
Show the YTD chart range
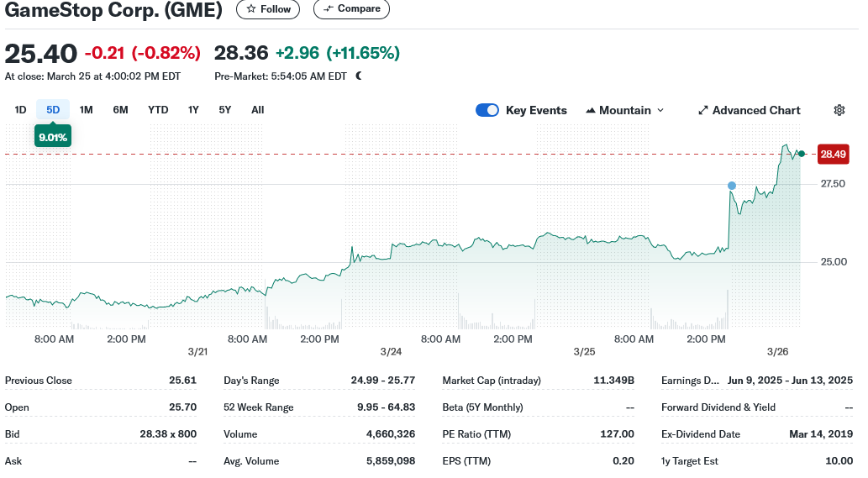point(158,109)
